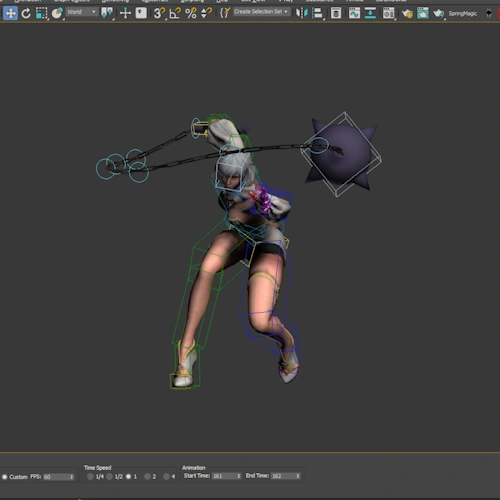The image size is (500, 500).
Task: Enable Angle Snap toggle
Action: tap(175, 13)
